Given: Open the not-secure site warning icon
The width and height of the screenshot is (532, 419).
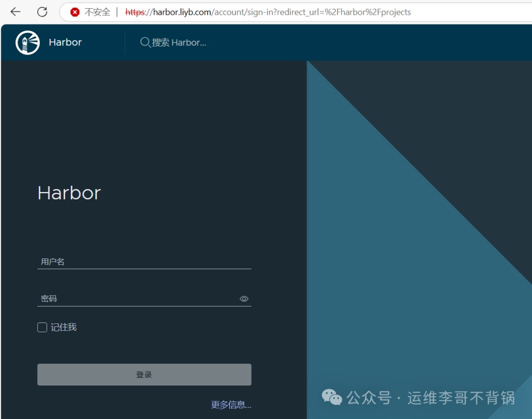Looking at the screenshot, I should (75, 12).
